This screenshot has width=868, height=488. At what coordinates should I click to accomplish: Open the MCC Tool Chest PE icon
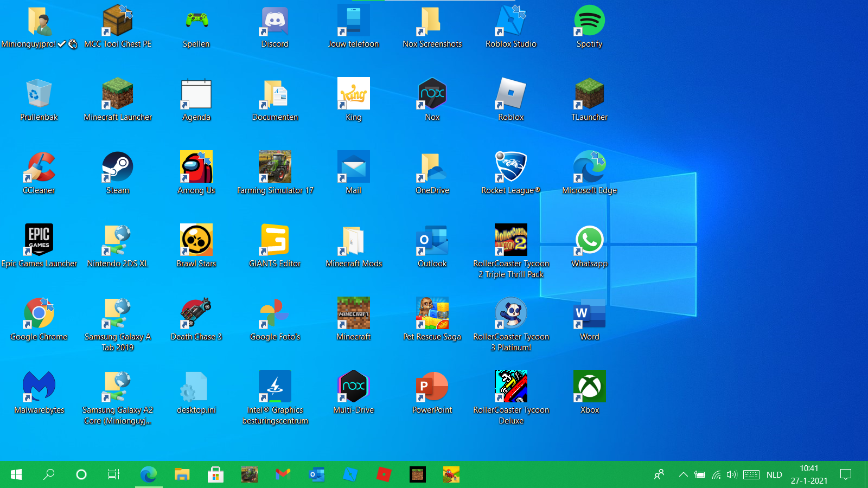[118, 27]
